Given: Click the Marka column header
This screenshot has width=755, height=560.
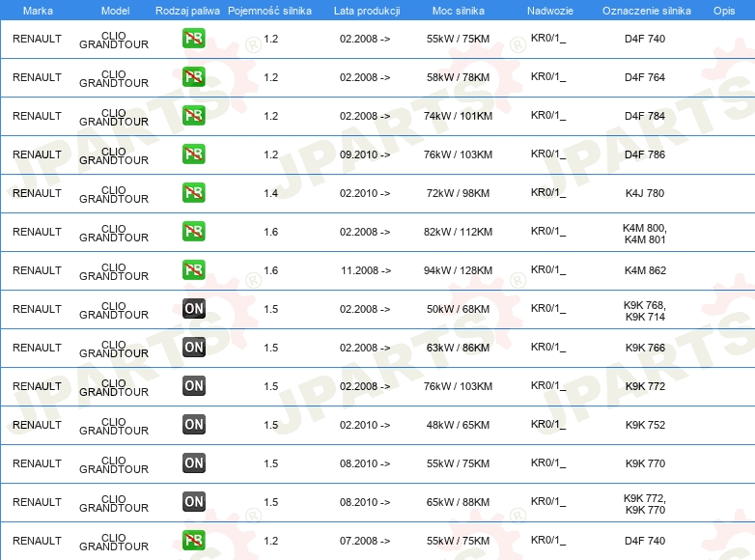Looking at the screenshot, I should pyautogui.click(x=38, y=11).
